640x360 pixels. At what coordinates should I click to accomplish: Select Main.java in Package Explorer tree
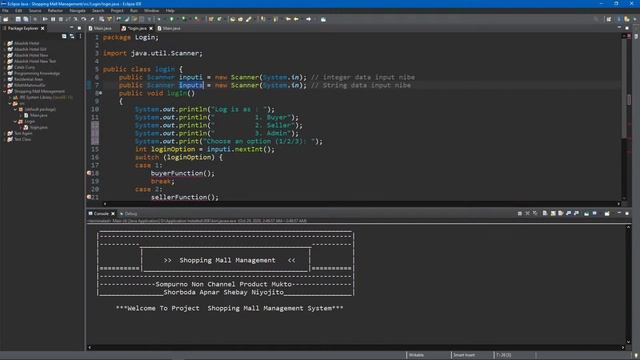click(x=39, y=116)
